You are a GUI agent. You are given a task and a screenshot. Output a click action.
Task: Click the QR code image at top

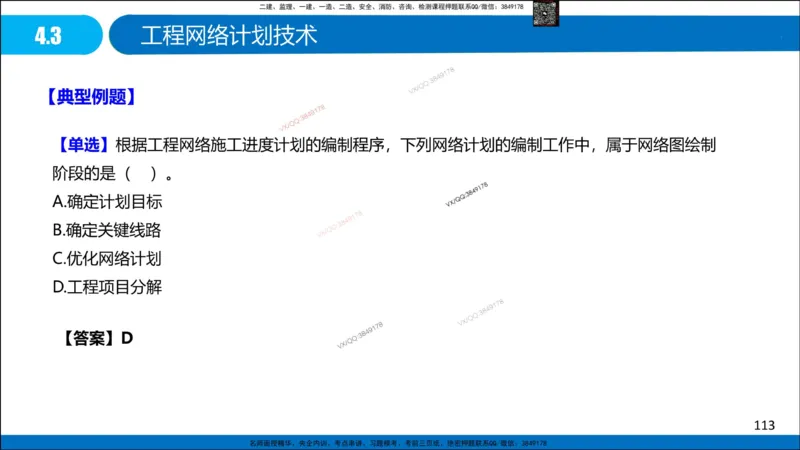545,13
